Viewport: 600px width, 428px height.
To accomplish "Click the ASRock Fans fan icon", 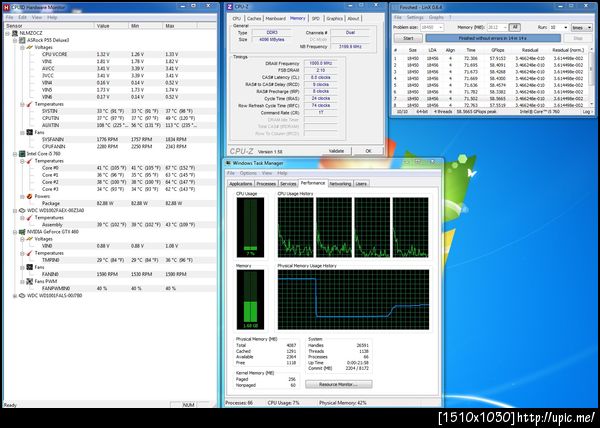I will (x=29, y=132).
